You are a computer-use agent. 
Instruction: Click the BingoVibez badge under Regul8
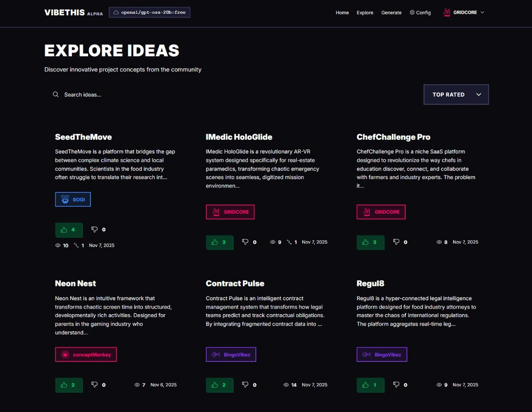(x=382, y=355)
